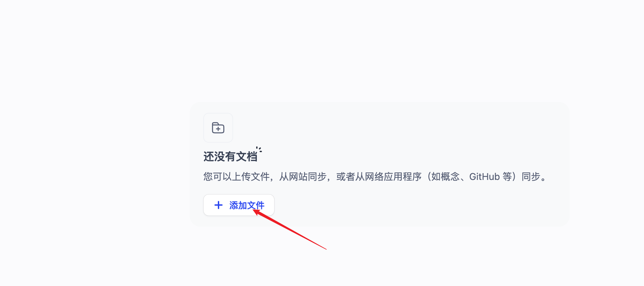The height and width of the screenshot is (286, 644).
Task: Click the character 等 after GitHub
Action: coord(507,177)
